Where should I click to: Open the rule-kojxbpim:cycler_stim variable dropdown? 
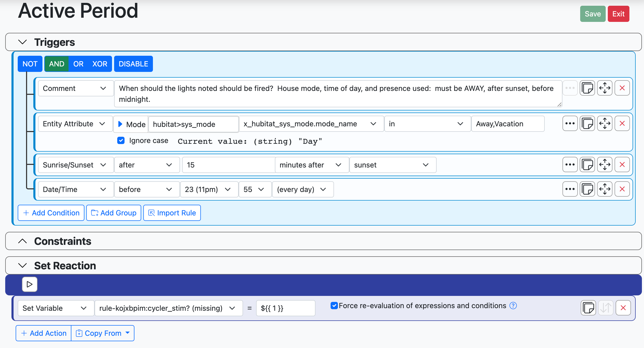pos(169,308)
